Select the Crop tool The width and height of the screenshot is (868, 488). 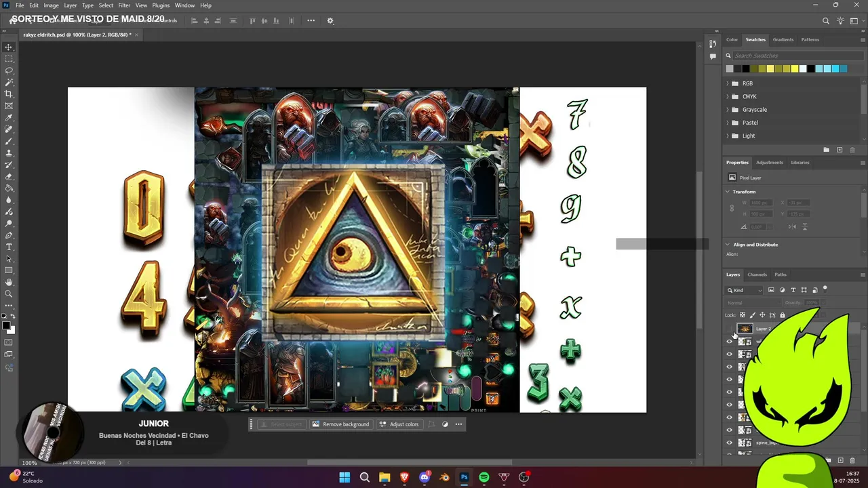pyautogui.click(x=9, y=94)
